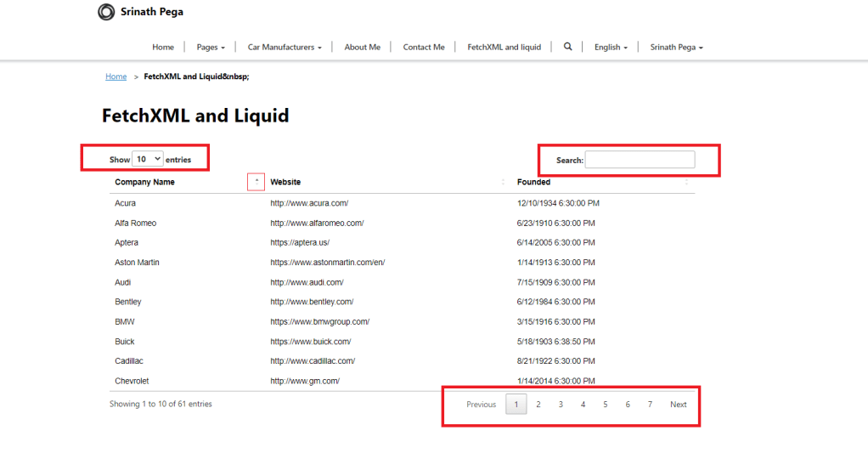Click the Previous pagination button
Viewport: 868px width, 470px height.
[x=481, y=405]
